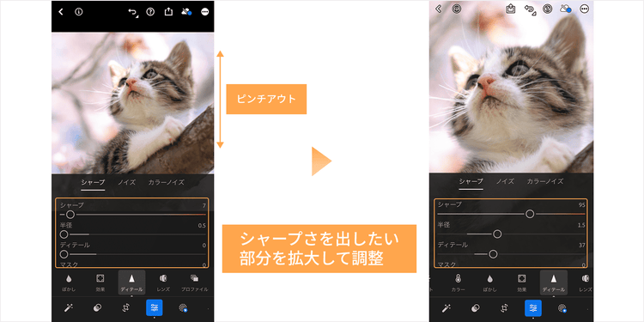The width and height of the screenshot is (644, 322).
Task: Switch to カラーノイズ tab on left phone
Action: click(166, 182)
